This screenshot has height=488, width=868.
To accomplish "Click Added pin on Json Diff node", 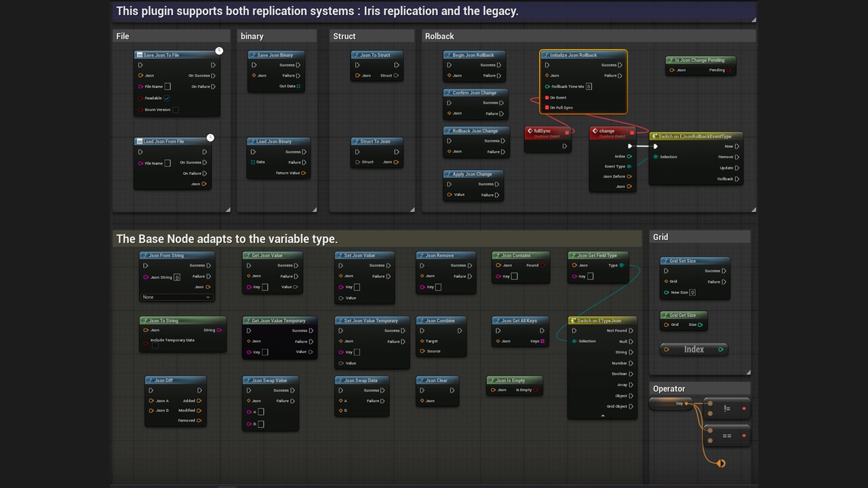I will tap(199, 401).
